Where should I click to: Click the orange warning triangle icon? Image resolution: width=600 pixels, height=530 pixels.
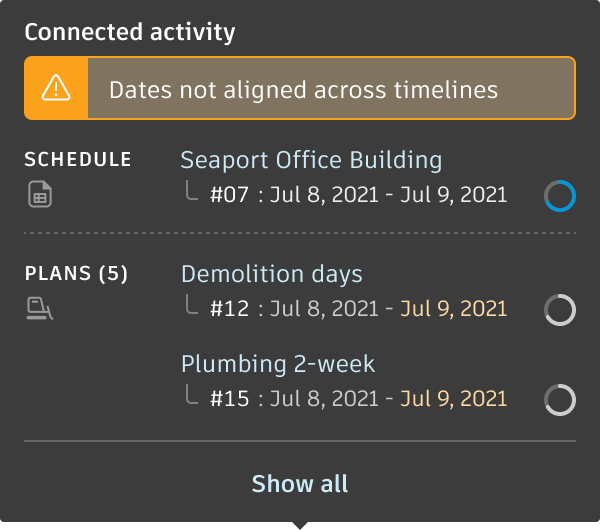pyautogui.click(x=56, y=89)
